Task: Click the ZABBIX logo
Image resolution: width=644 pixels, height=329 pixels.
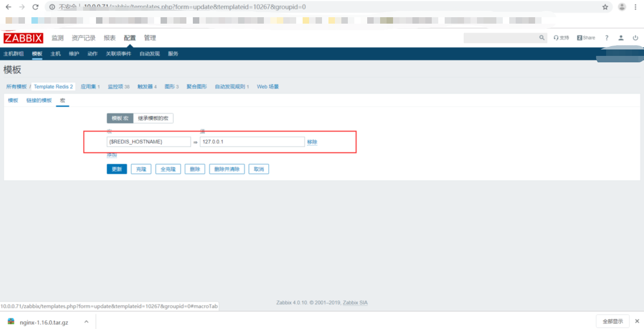Action: point(23,38)
